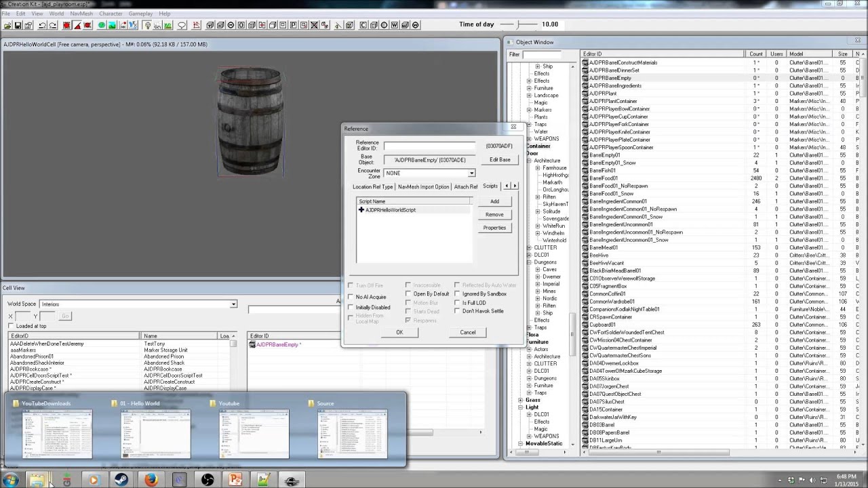
Task: Switch to the Location Ref Type tab
Action: (x=372, y=186)
